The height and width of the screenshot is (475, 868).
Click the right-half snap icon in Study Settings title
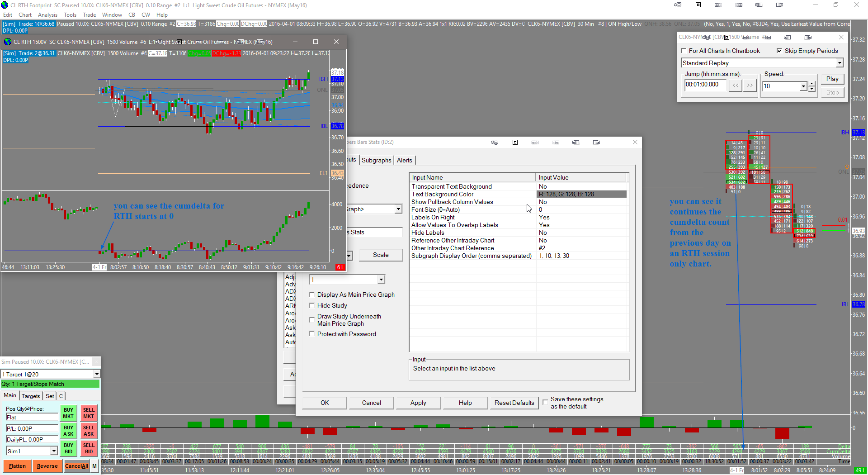(x=596, y=142)
